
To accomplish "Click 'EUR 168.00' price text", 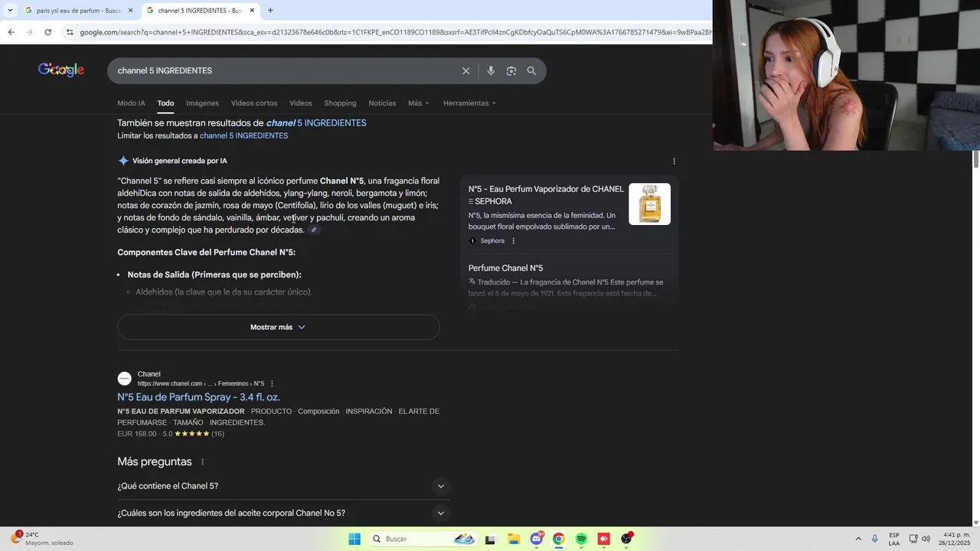I will [136, 434].
